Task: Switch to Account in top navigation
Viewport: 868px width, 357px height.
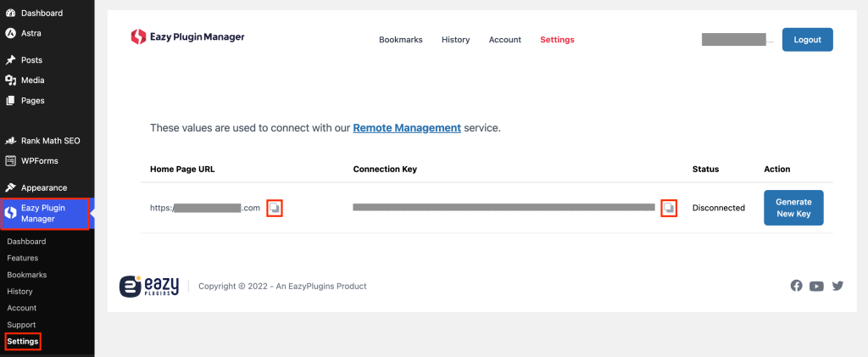Action: coord(505,40)
